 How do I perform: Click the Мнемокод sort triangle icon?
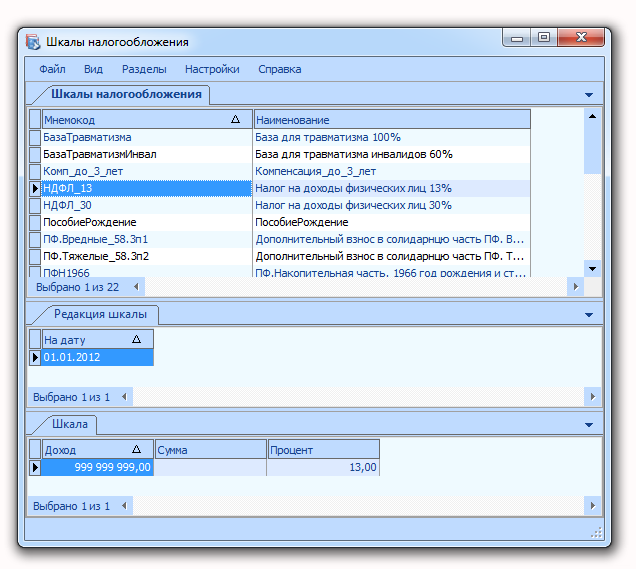[x=235, y=119]
